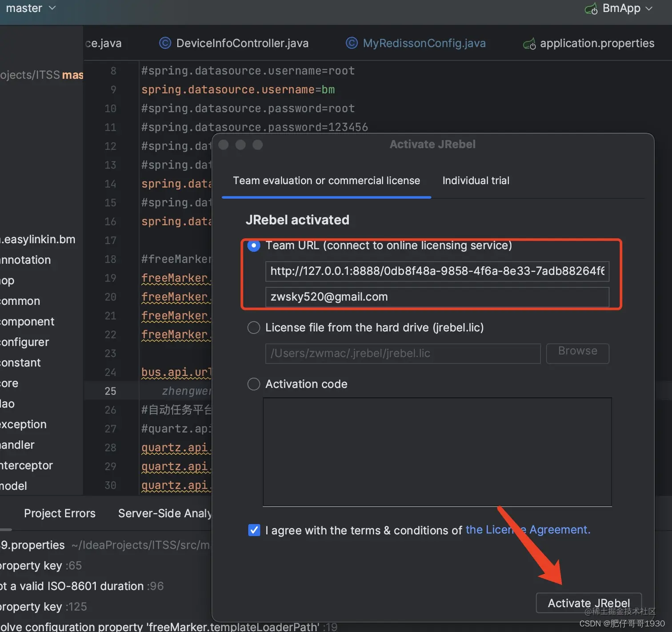Click the Spring icon on application.properties tab

coord(529,44)
